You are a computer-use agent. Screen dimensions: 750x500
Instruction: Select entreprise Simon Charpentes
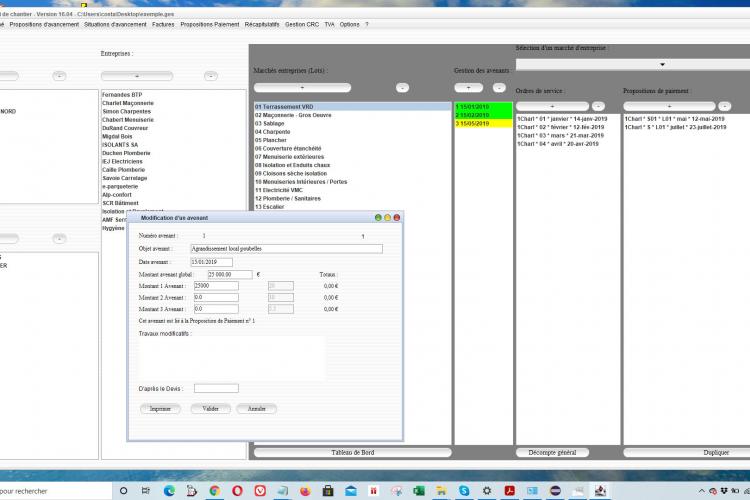coord(173,111)
